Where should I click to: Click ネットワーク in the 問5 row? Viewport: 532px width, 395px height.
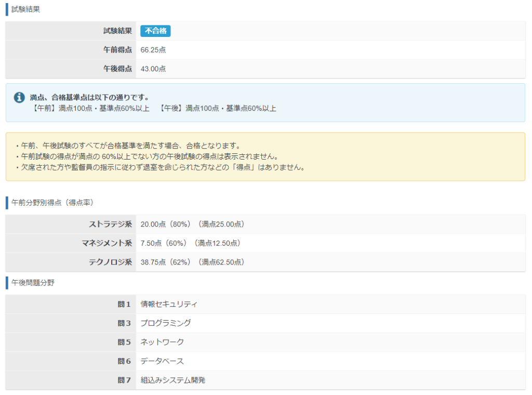tap(162, 342)
